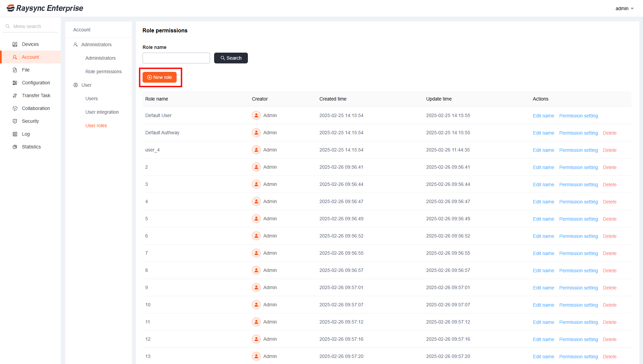Create a role with New role button
This screenshot has width=643, height=364.
point(159,77)
